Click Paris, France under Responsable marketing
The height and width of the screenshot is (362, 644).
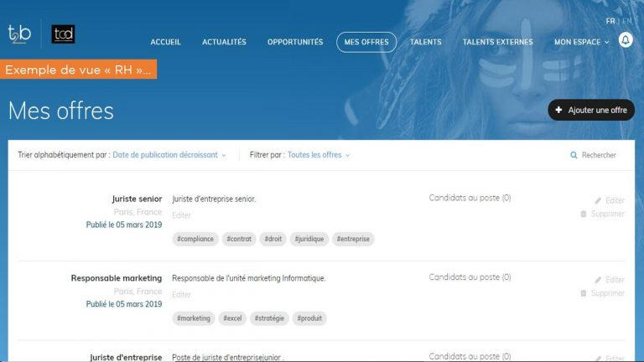138,292
